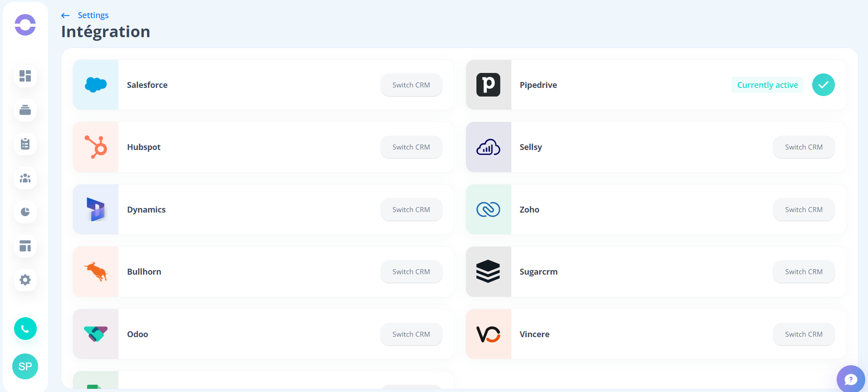Open the SP user avatar
The height and width of the screenshot is (392, 868).
tap(25, 366)
